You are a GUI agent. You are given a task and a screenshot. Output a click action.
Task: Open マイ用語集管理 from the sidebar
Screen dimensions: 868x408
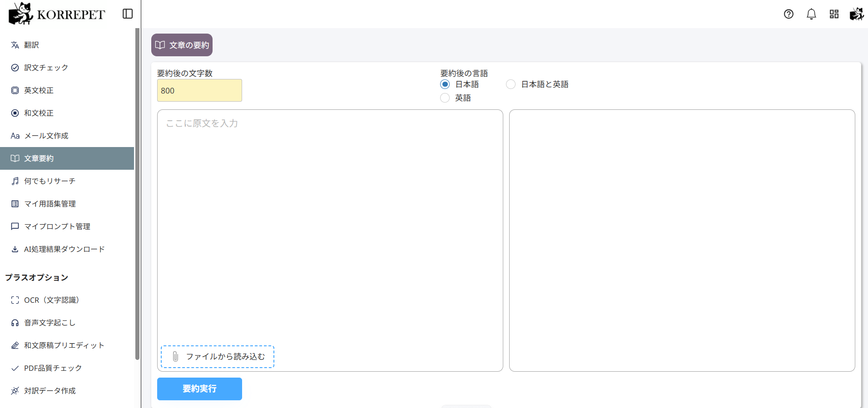point(67,204)
